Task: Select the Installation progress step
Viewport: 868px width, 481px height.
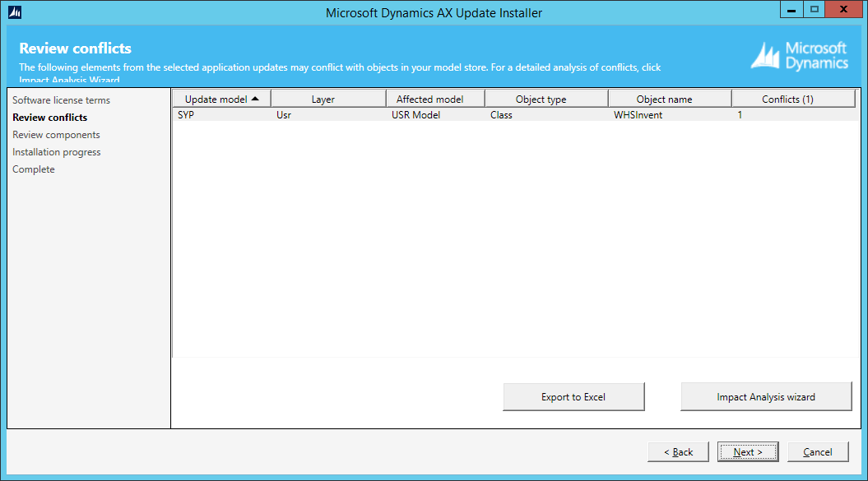Action: 57,152
